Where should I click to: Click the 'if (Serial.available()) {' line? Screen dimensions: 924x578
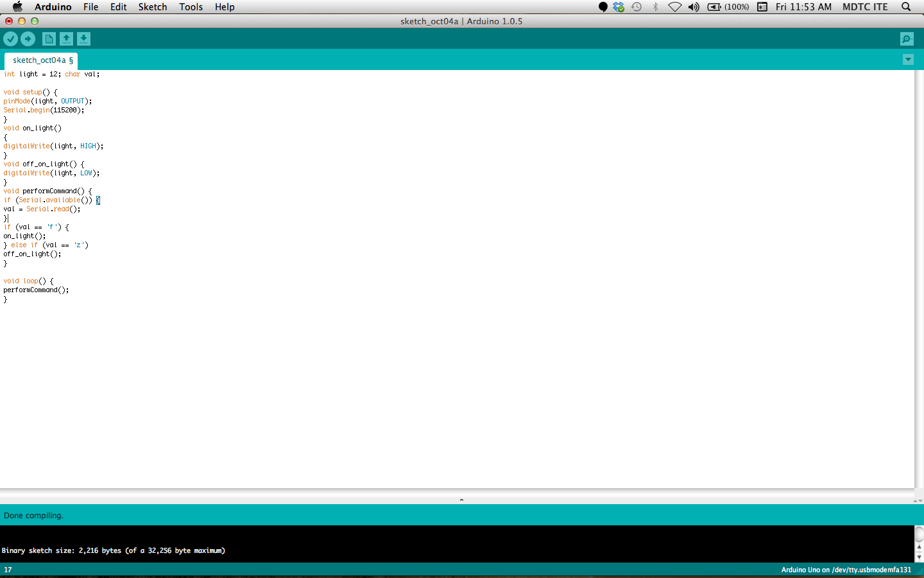tap(51, 200)
